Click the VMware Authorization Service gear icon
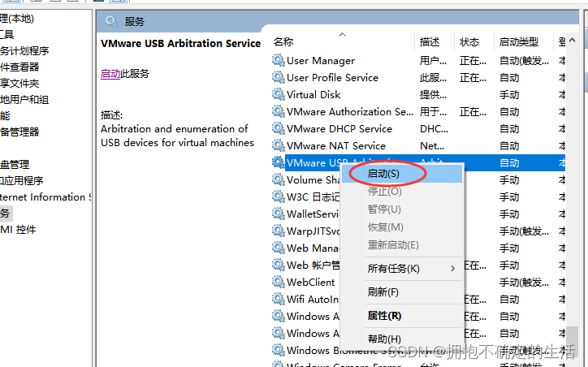Image resolution: width=588 pixels, height=367 pixels. (x=279, y=111)
